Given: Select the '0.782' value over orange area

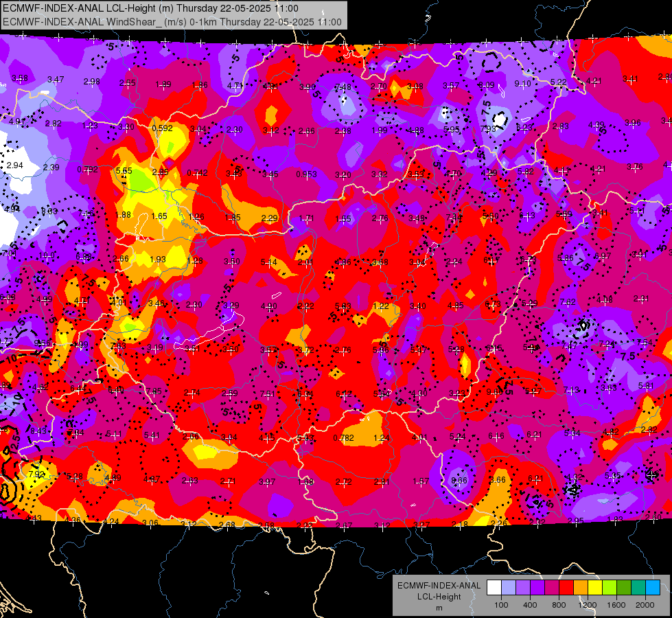Looking at the screenshot, I should coord(344,438).
